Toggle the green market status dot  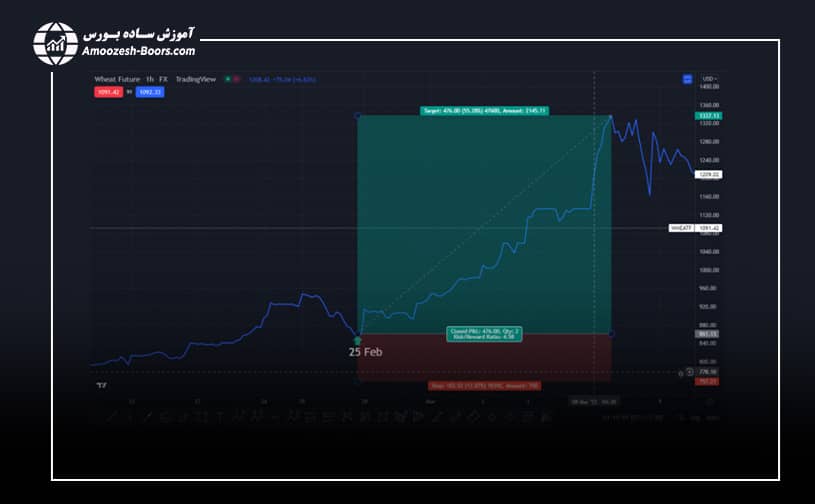[x=228, y=78]
